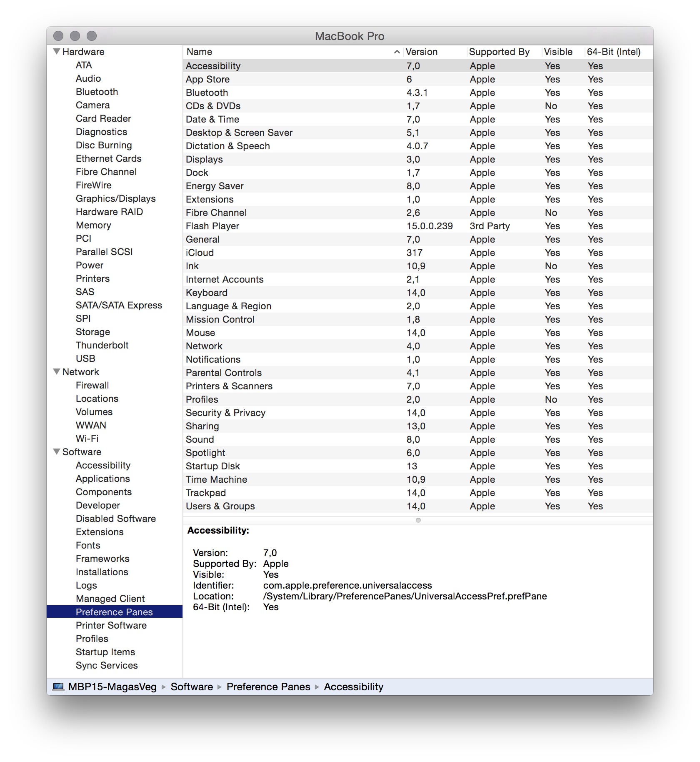Click the computer icon in path bar
Image resolution: width=700 pixels, height=762 pixels.
click(x=58, y=687)
